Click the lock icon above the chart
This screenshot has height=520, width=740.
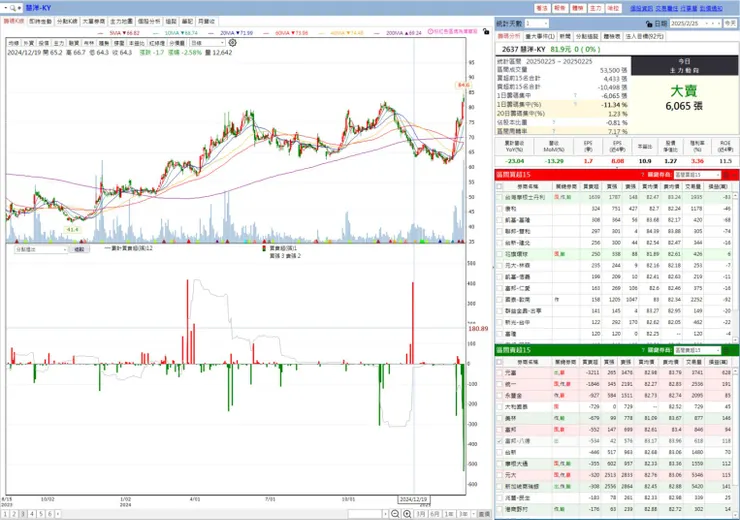click(486, 32)
